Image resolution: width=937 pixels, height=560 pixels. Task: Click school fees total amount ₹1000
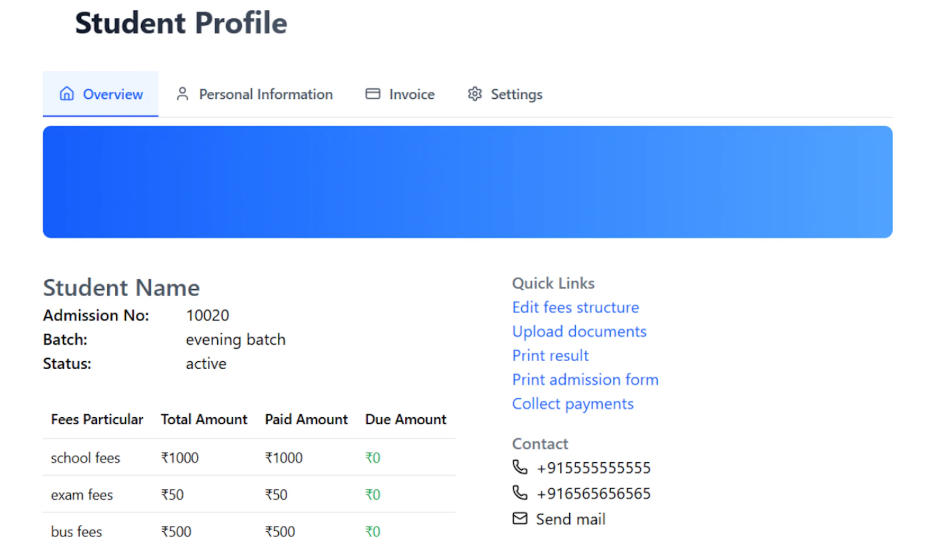pyautogui.click(x=180, y=458)
